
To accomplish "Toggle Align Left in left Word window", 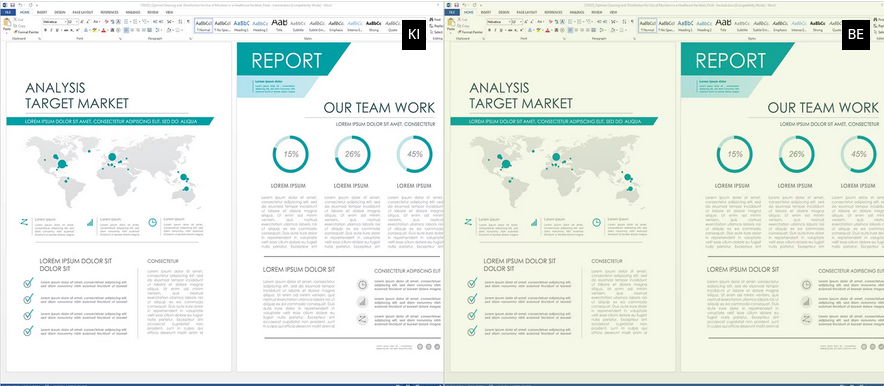I will coord(126,30).
